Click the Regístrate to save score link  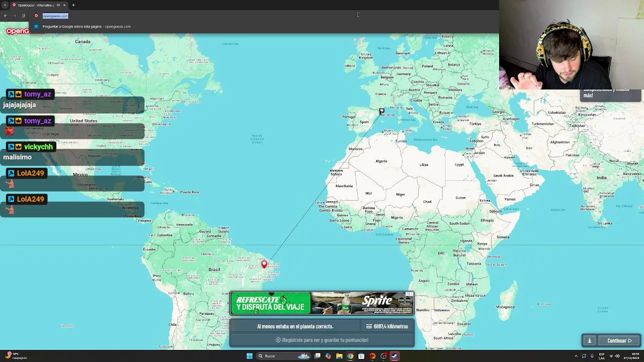tap(322, 340)
